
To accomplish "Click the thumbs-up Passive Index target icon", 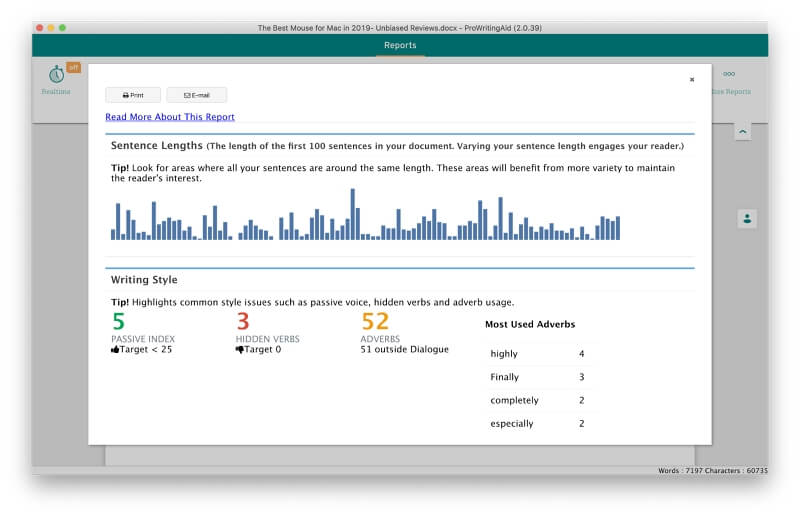I will pyautogui.click(x=115, y=350).
